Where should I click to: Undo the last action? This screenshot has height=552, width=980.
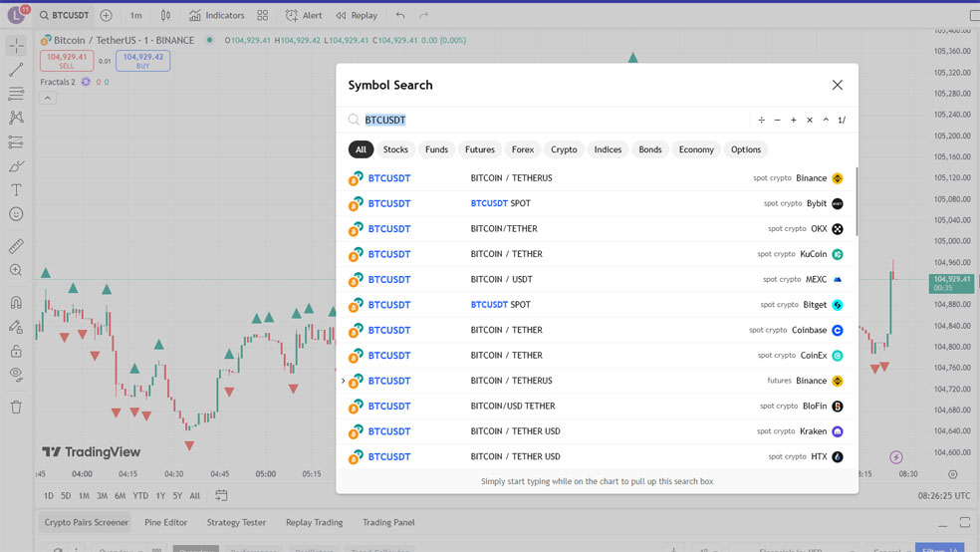click(400, 15)
